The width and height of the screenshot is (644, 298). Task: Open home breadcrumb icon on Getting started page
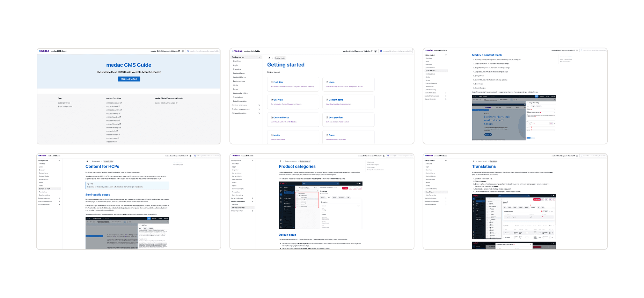tap(269, 58)
